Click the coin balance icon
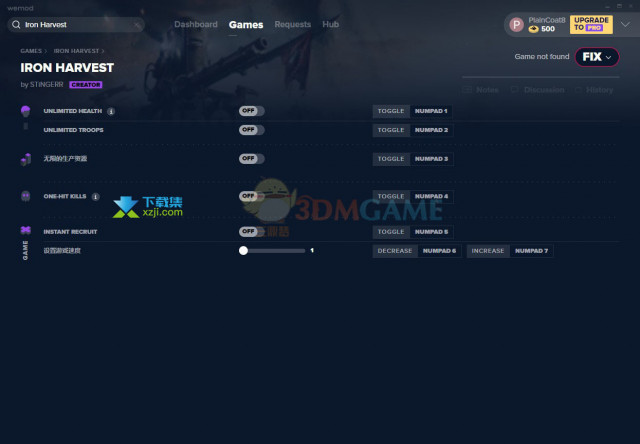This screenshot has height=444, width=640. click(533, 29)
